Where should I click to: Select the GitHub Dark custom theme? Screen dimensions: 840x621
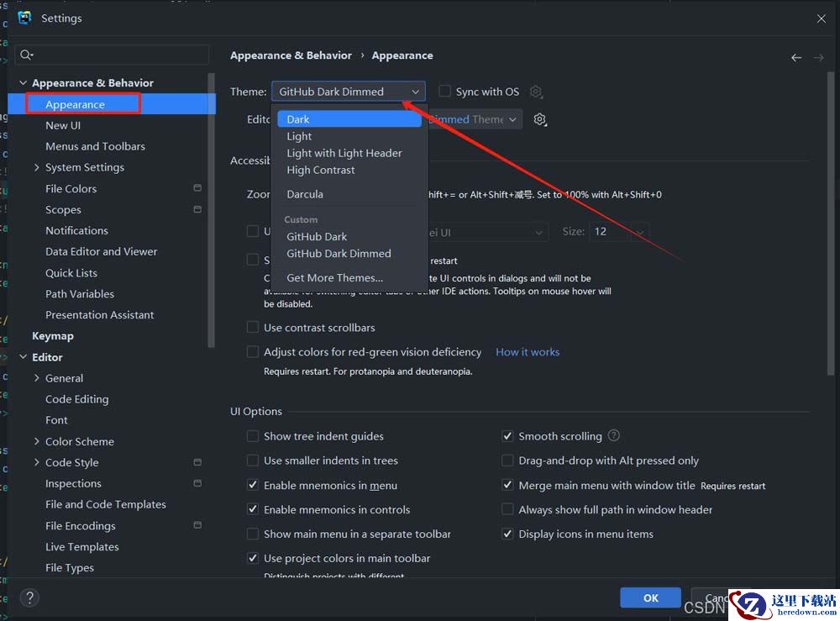tap(349, 236)
